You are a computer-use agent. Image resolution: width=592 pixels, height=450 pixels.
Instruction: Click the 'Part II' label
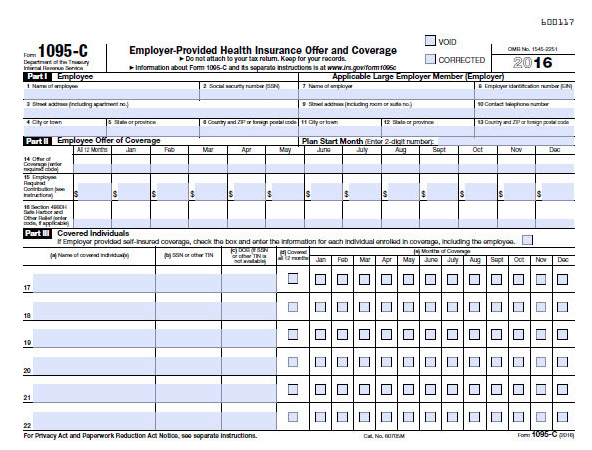[x=37, y=141]
